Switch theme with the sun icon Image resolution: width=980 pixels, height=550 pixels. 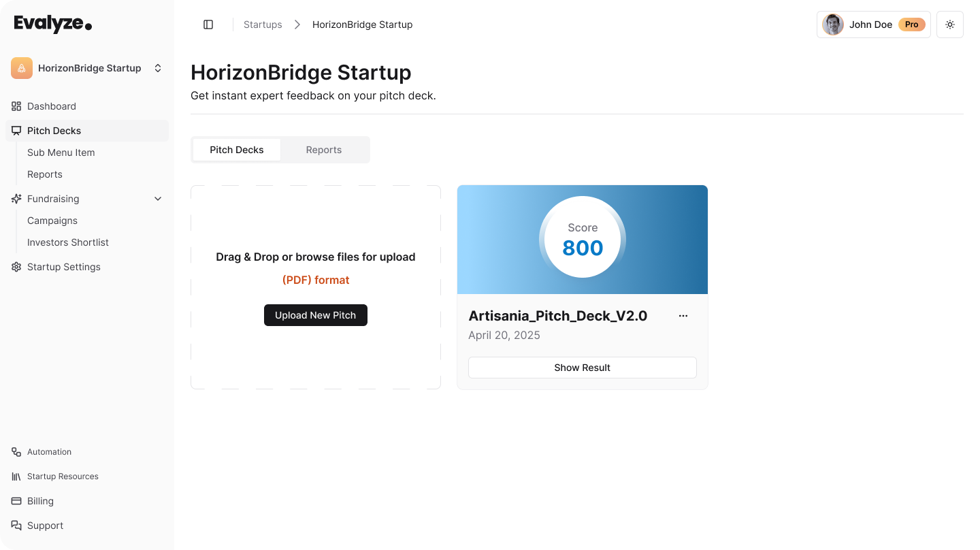(950, 25)
